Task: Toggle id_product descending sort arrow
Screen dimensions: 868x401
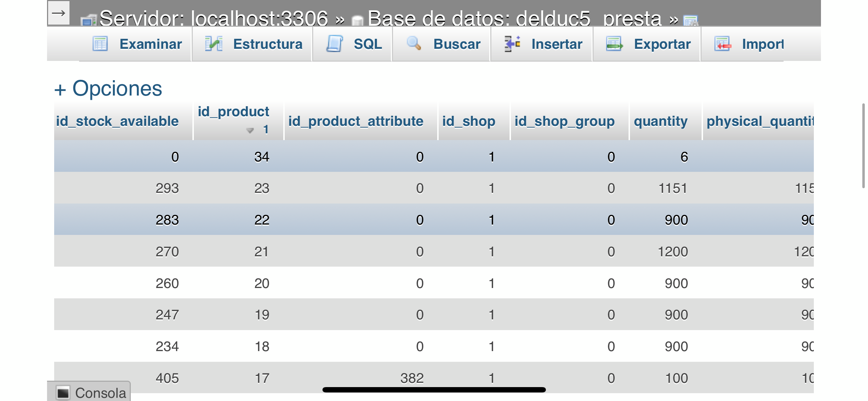Action: tap(250, 130)
